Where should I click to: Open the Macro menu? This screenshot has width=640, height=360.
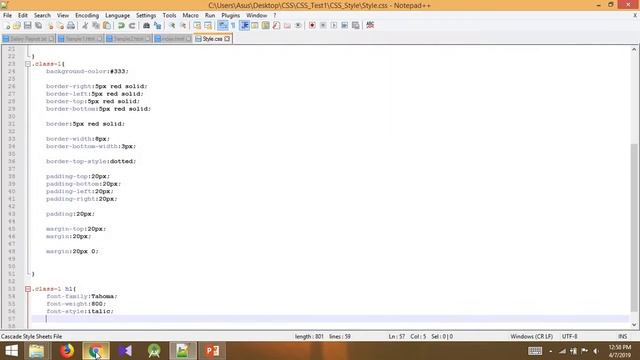tap(190, 15)
